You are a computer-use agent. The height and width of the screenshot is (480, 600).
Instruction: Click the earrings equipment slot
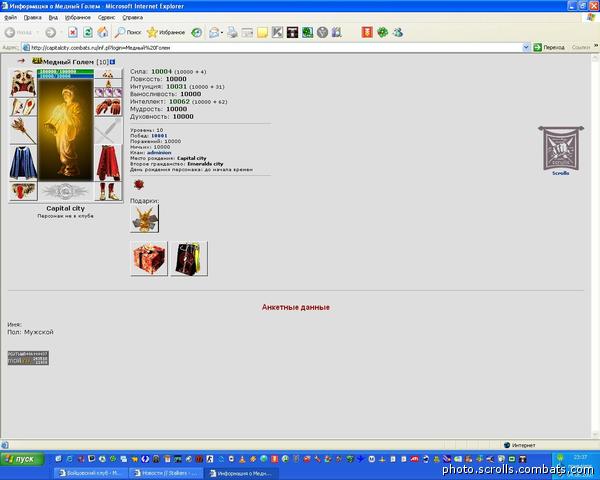tap(108, 74)
